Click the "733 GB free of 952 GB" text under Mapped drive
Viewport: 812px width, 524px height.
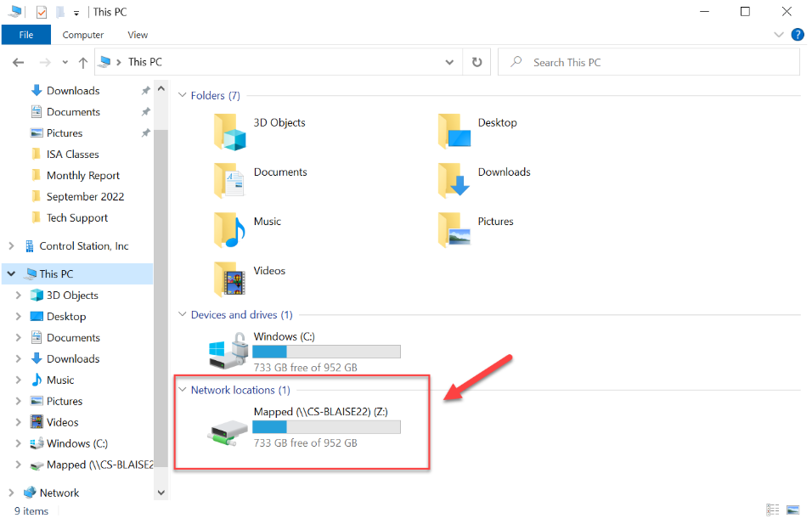306,442
